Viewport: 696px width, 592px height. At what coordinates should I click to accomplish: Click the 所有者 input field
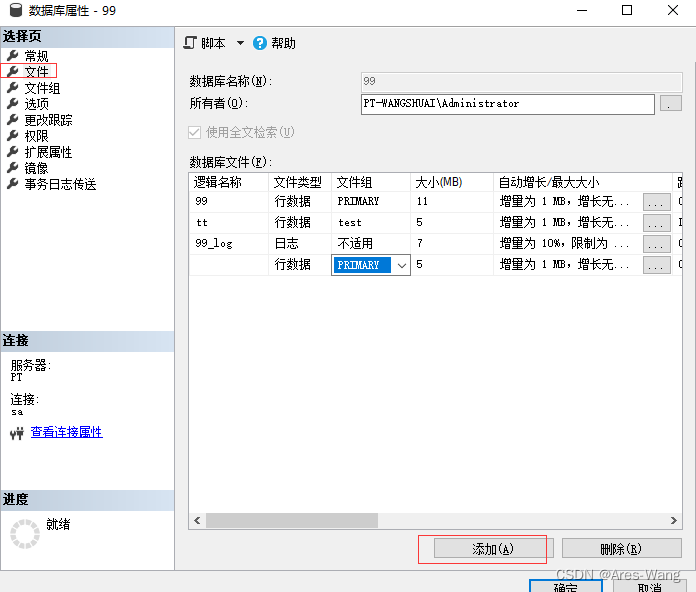pos(508,104)
